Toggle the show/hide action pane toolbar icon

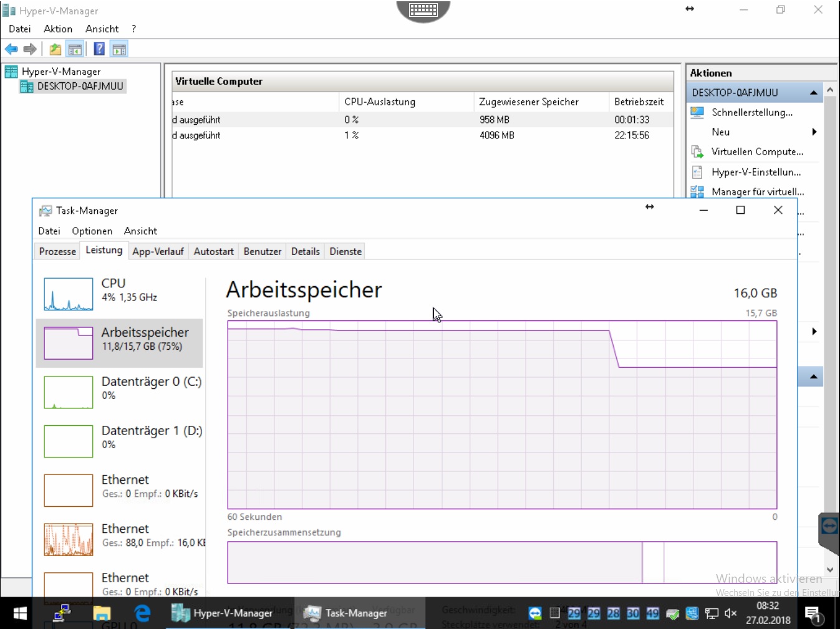[x=119, y=49]
